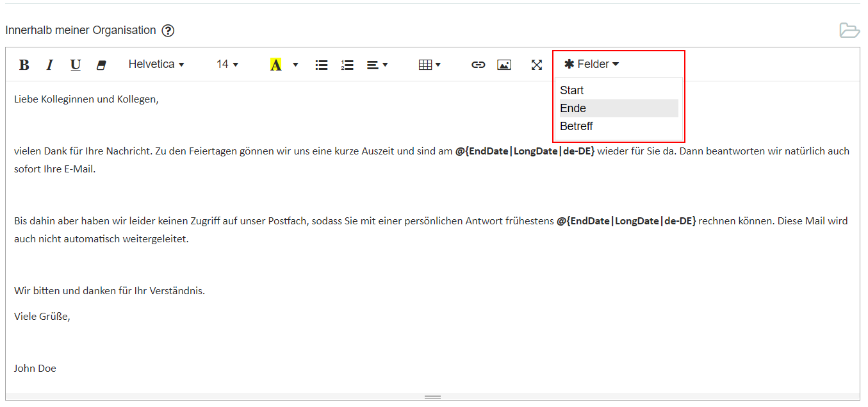868x407 pixels.
Task: Select Start from the Felder menu
Action: pos(571,90)
